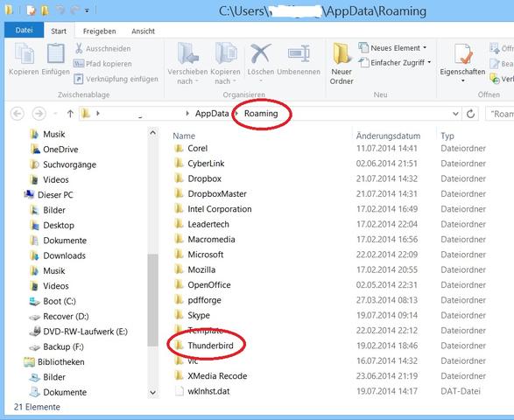The height and width of the screenshot is (420, 514).
Task: Click the refresh button
Action: click(x=470, y=114)
